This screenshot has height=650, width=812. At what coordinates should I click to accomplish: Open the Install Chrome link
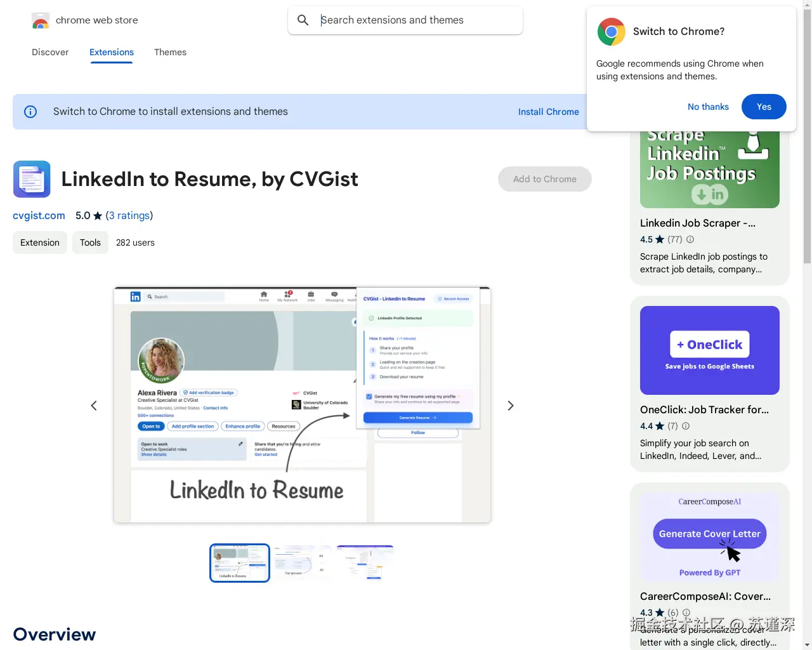pyautogui.click(x=548, y=112)
